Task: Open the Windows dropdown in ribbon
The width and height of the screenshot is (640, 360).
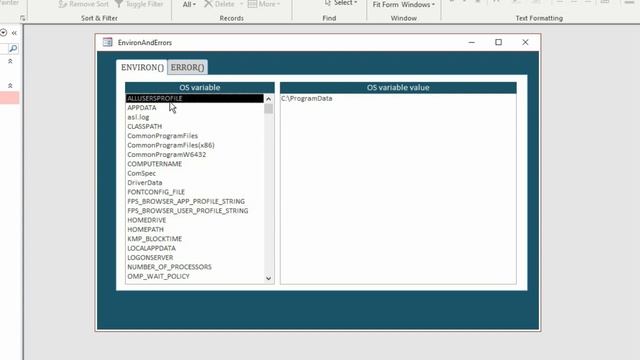Action: 418,5
